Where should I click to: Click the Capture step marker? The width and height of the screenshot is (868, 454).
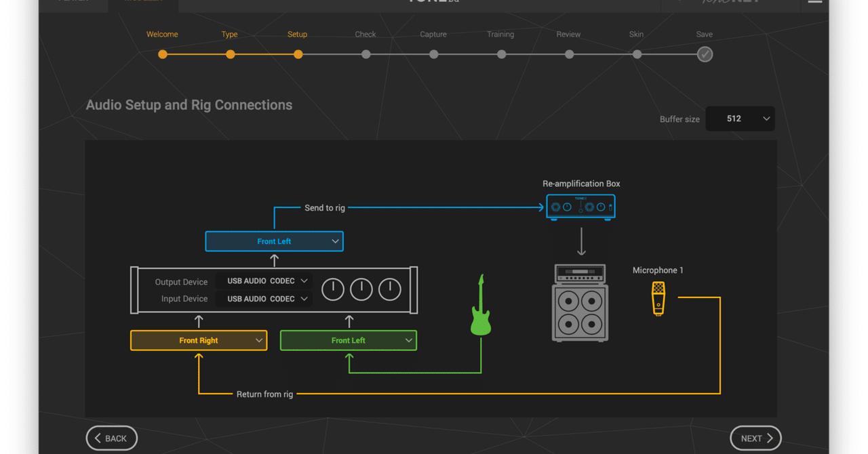coord(433,54)
